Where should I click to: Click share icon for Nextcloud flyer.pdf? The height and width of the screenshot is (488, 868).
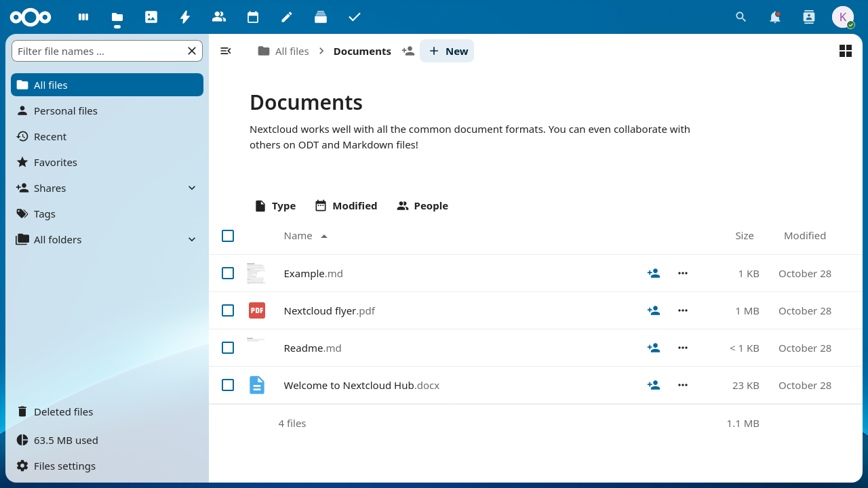point(653,310)
